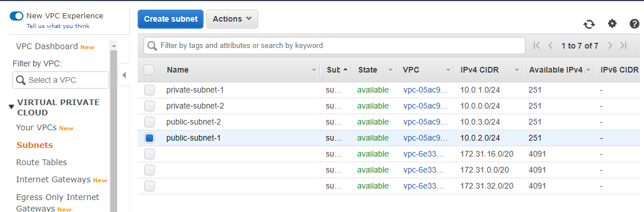Click the previous page arrow icon
This screenshot has width=644, height=212.
(x=550, y=46)
